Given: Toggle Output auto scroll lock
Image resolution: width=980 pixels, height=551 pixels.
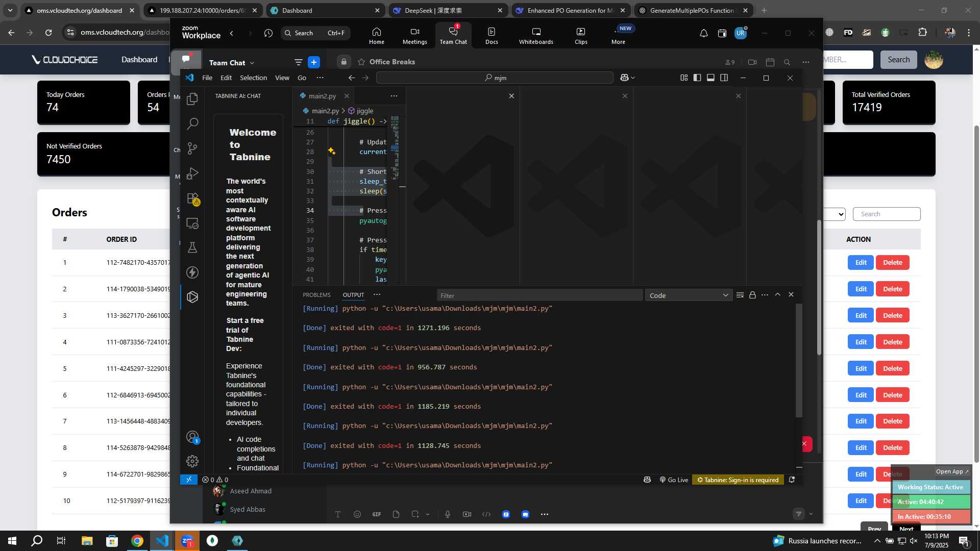Looking at the screenshot, I should 752,295.
